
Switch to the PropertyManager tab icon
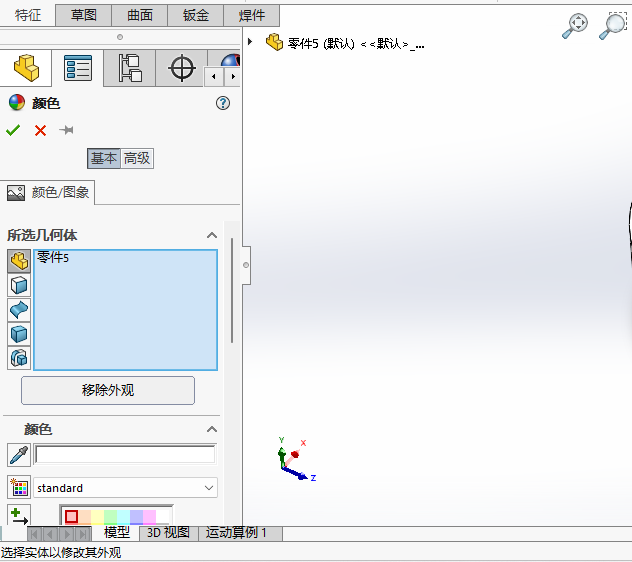coord(78,68)
